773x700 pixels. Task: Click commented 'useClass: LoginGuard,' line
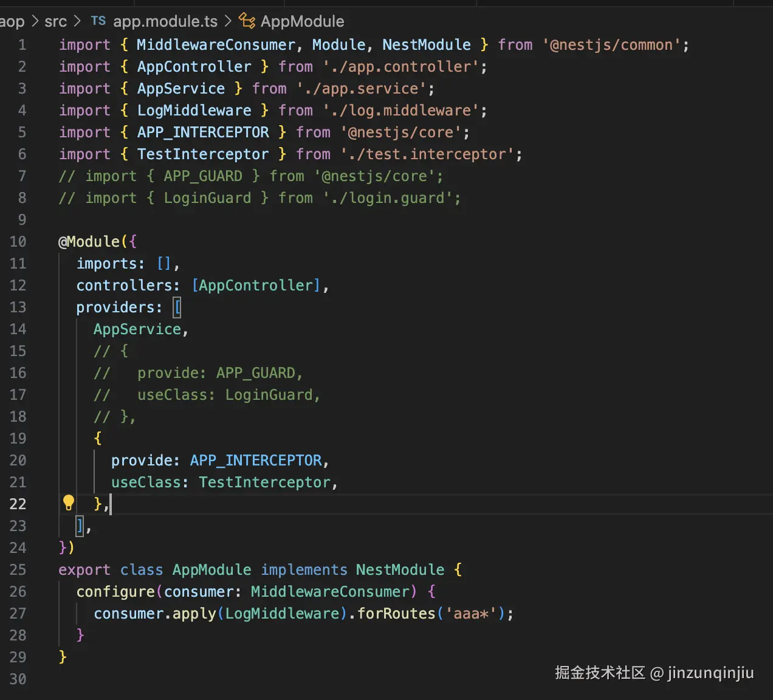click(x=207, y=394)
